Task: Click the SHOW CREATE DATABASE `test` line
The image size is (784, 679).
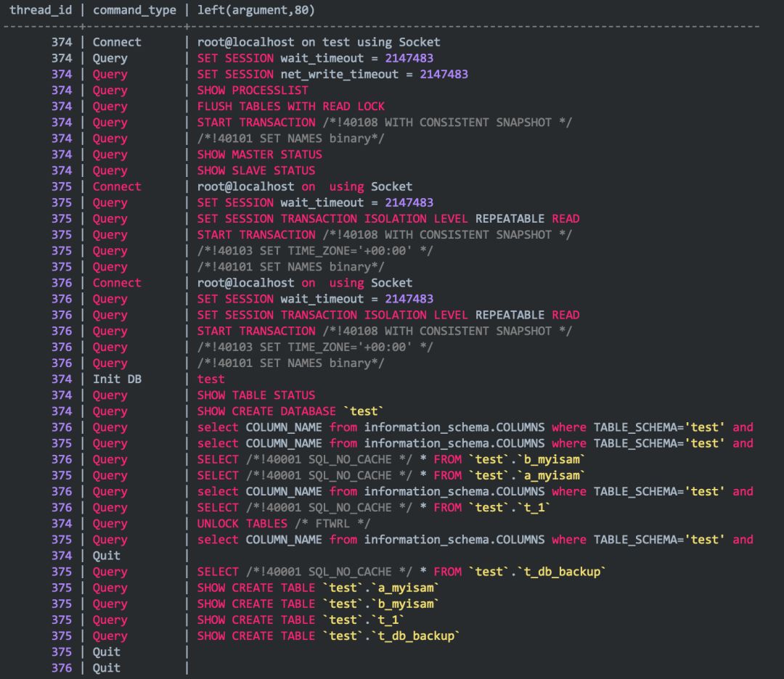Action: pos(290,411)
